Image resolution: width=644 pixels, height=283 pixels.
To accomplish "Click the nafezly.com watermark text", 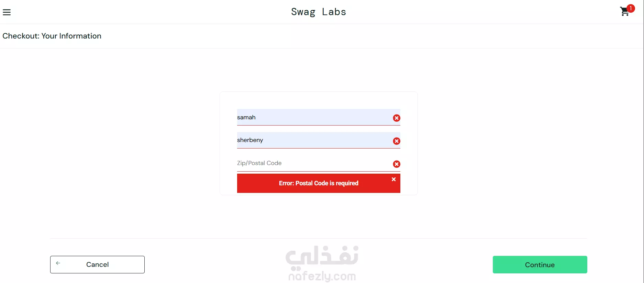I will [322, 276].
